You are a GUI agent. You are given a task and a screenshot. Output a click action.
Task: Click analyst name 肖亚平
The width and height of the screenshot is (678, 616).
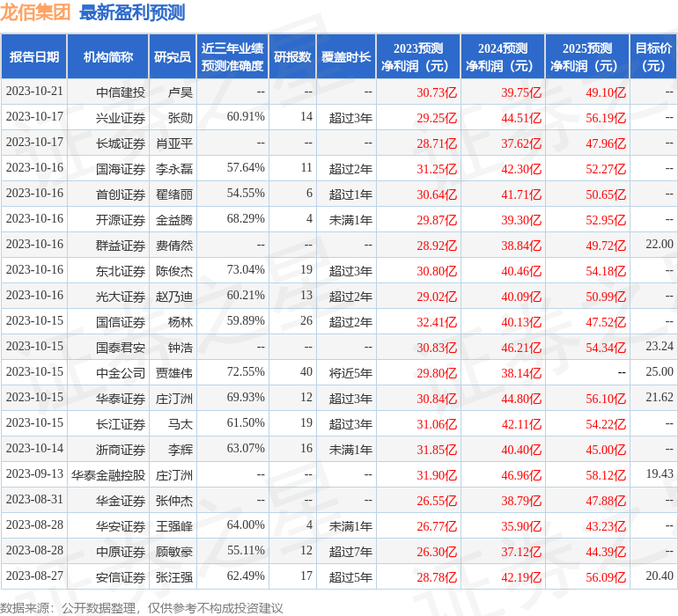pos(174,143)
